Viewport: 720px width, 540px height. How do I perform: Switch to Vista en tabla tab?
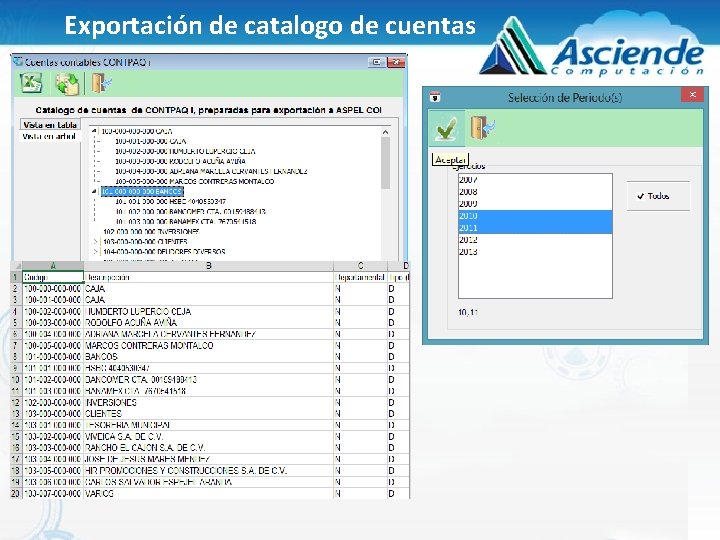pyautogui.click(x=50, y=125)
